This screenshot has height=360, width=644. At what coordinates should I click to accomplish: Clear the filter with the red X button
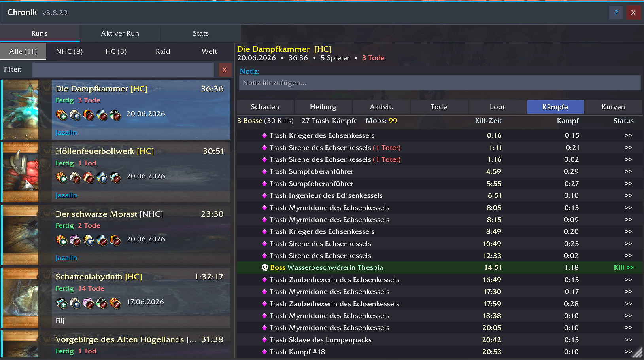point(225,70)
